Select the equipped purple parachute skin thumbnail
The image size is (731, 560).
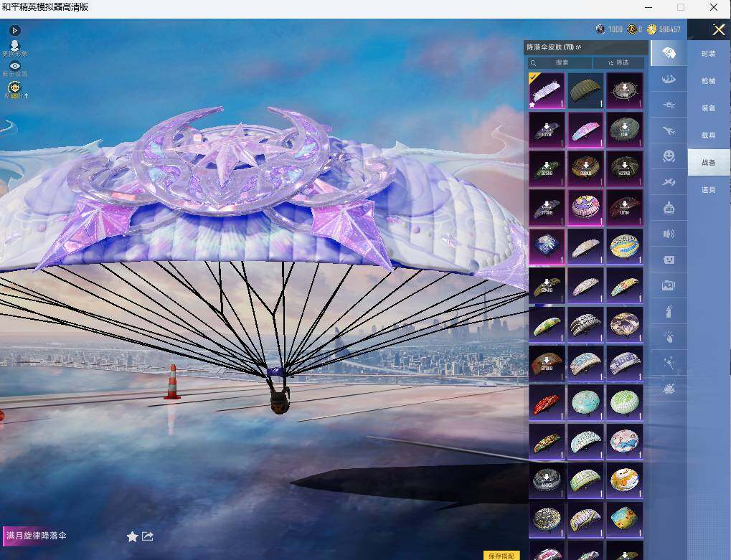(x=547, y=90)
